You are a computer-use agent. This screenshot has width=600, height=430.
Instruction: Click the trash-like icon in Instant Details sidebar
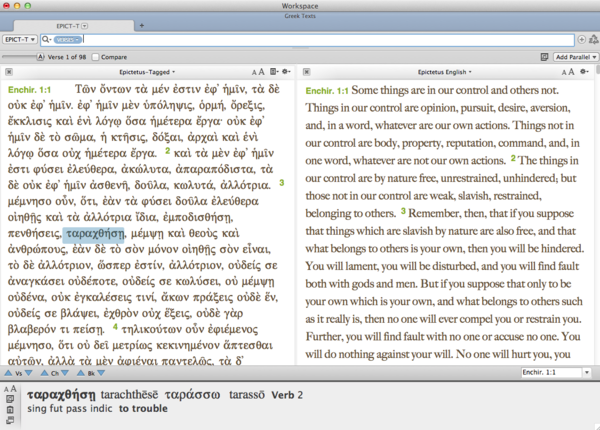coord(10,410)
